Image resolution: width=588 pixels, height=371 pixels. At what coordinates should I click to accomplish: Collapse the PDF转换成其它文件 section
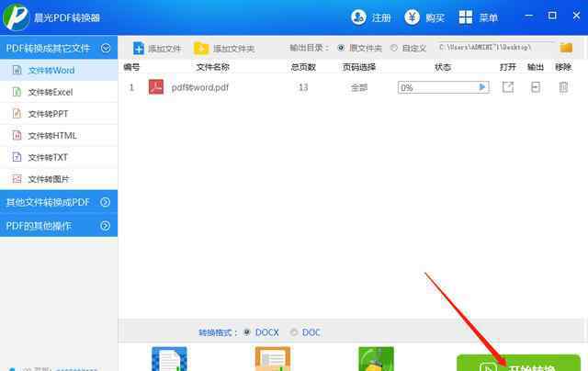click(106, 48)
